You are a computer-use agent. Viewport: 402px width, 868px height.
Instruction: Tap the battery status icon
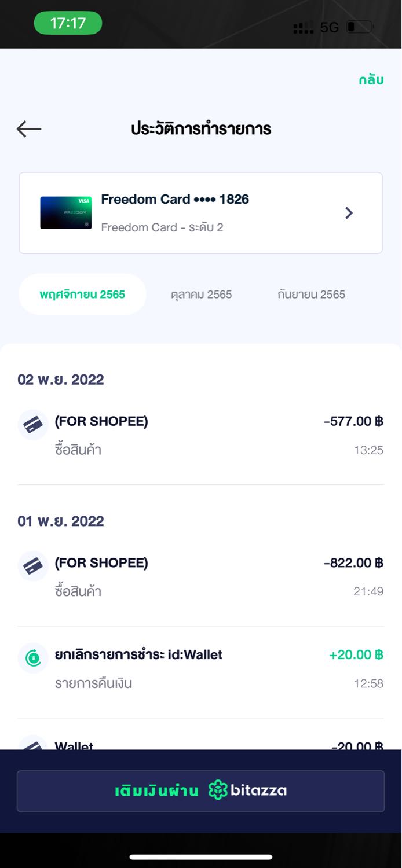coord(360,27)
